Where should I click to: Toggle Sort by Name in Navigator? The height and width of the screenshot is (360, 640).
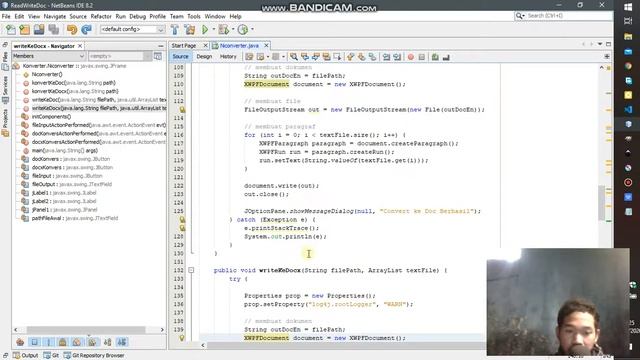[x=107, y=342]
